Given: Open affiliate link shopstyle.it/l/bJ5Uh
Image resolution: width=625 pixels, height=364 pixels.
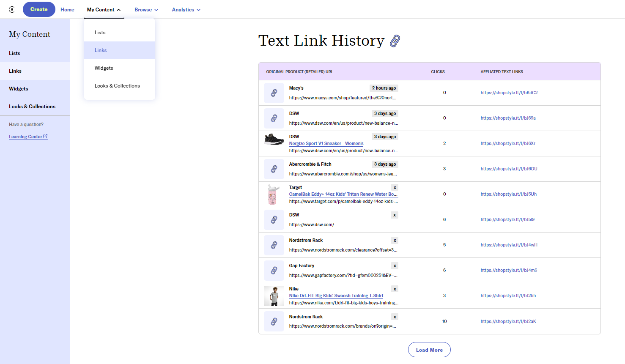Looking at the screenshot, I should 509,194.
